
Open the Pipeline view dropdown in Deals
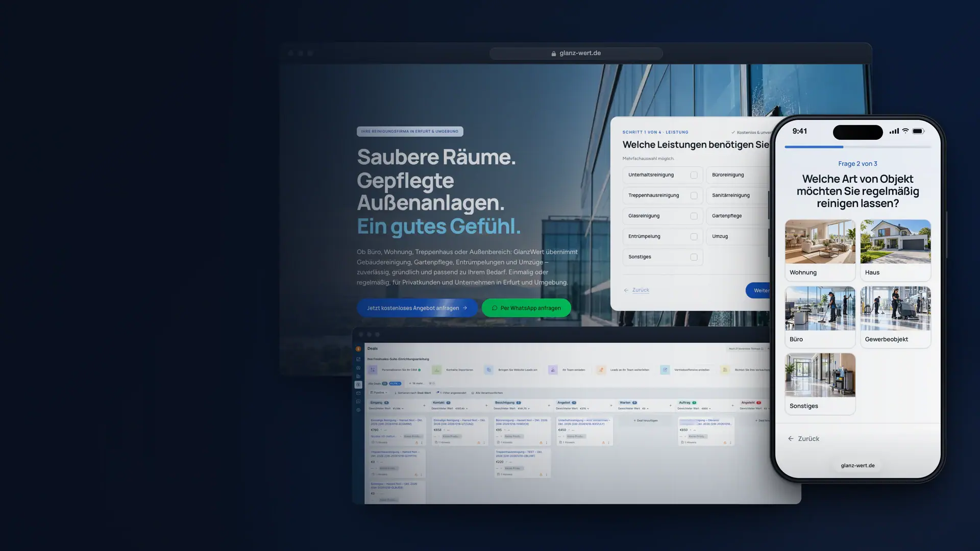[378, 393]
